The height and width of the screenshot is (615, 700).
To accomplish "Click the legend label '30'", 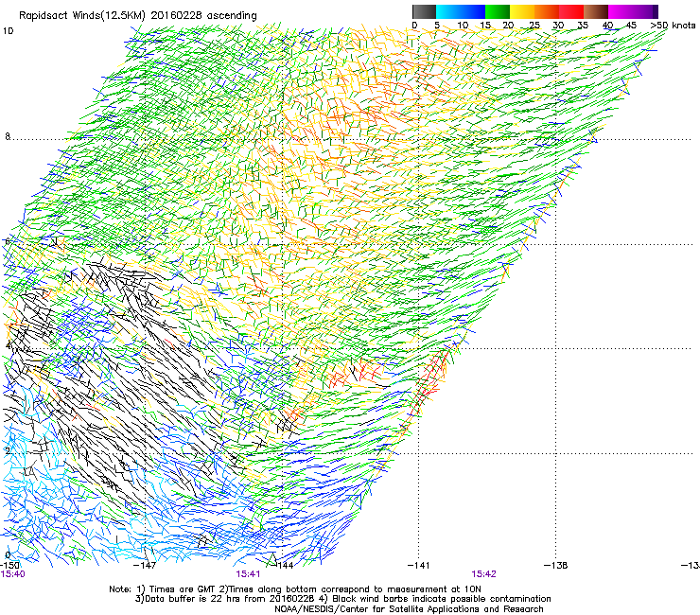I will click(558, 26).
